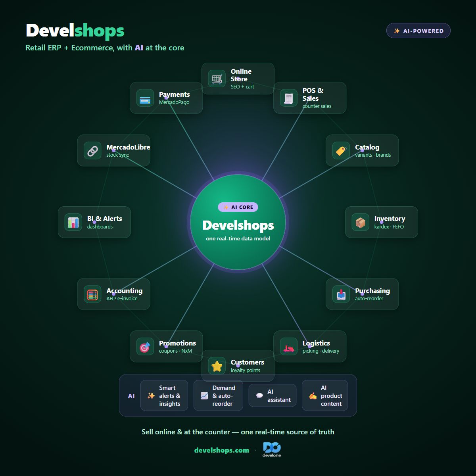This screenshot has height=476, width=476.
Task: Click the 'coupons · NxM' subtitle
Action: point(175,351)
